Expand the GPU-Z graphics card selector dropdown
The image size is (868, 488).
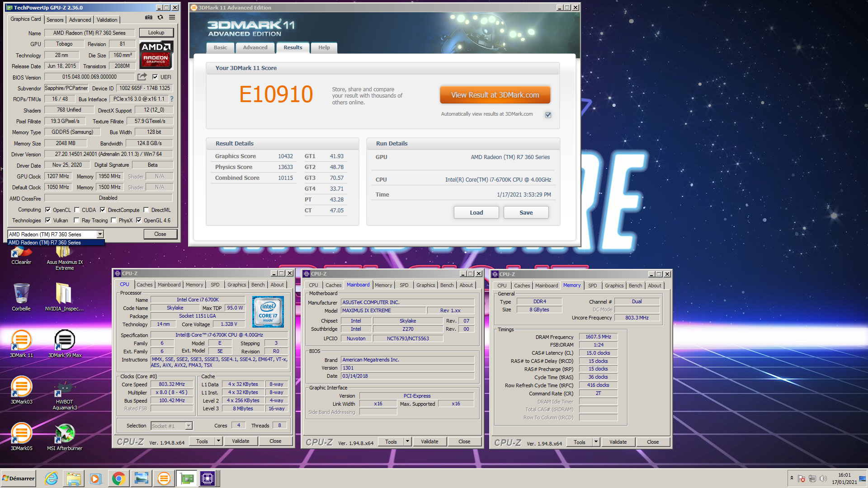[x=100, y=234]
